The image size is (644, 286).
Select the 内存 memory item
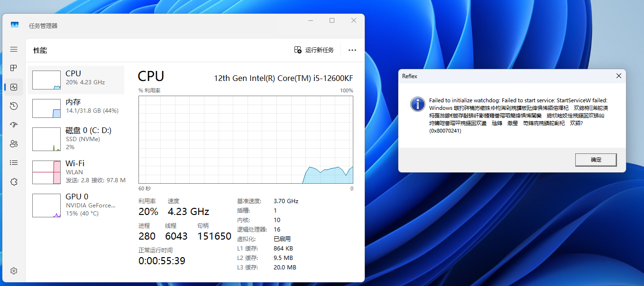coord(76,108)
